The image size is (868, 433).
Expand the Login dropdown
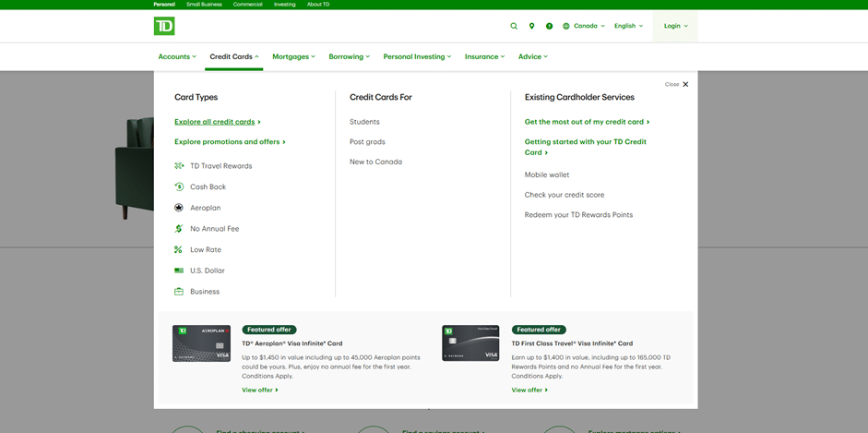click(675, 26)
